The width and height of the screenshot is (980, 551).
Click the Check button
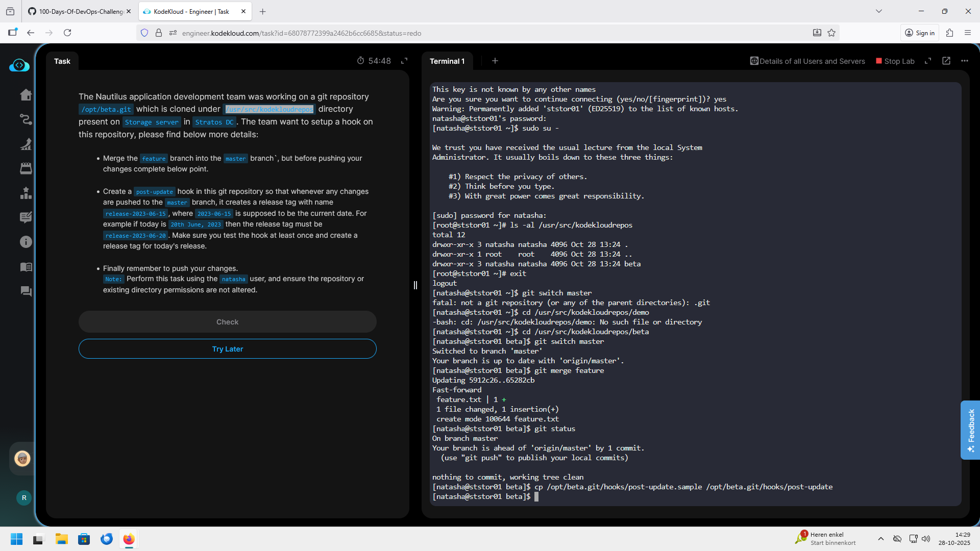[x=227, y=322]
